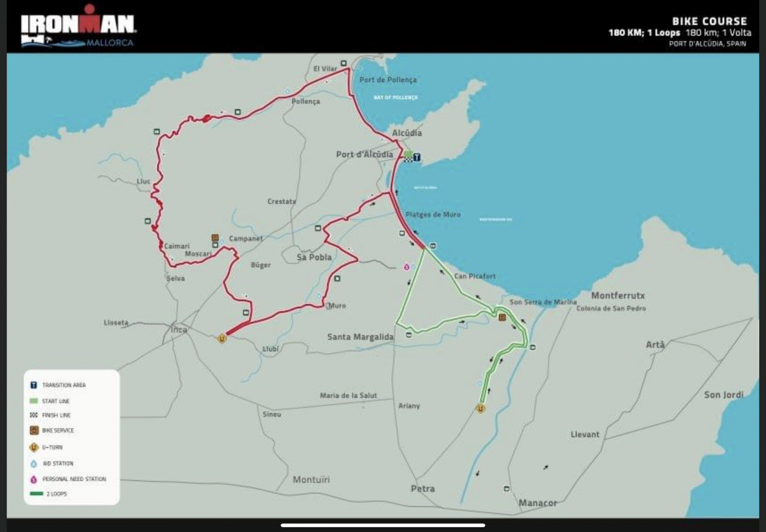
Task: Tap the home indicator bar at the bottom
Action: (x=383, y=525)
